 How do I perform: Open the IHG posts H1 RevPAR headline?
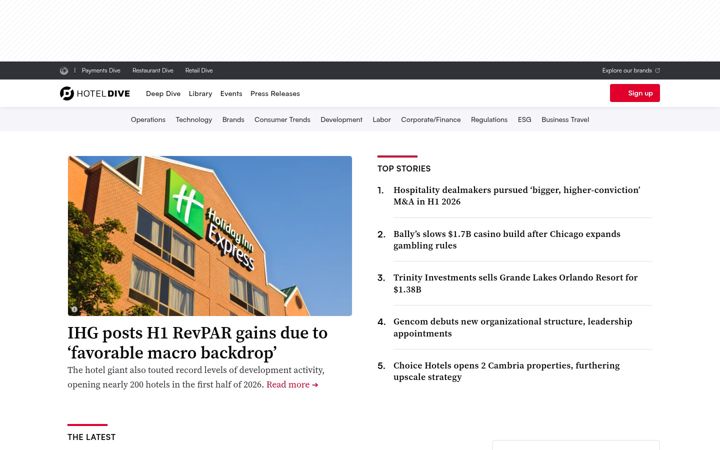(x=197, y=343)
